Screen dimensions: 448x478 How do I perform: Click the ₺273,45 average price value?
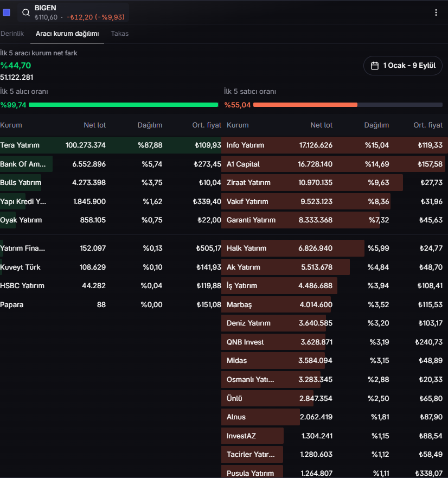tap(207, 164)
